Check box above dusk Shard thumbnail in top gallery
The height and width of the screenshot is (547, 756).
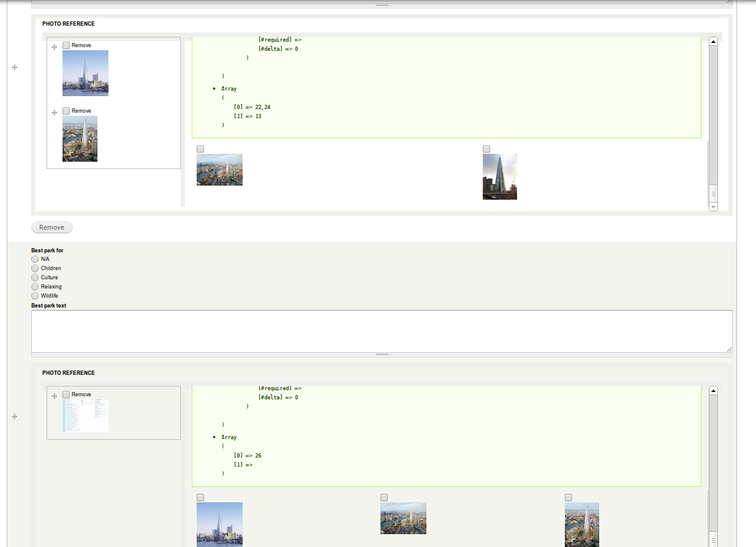486,149
